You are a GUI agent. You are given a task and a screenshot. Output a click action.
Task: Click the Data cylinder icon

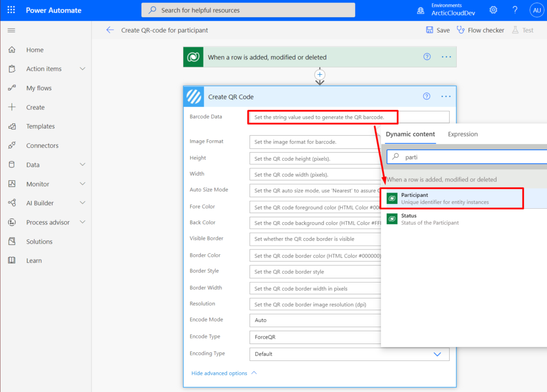[12, 164]
